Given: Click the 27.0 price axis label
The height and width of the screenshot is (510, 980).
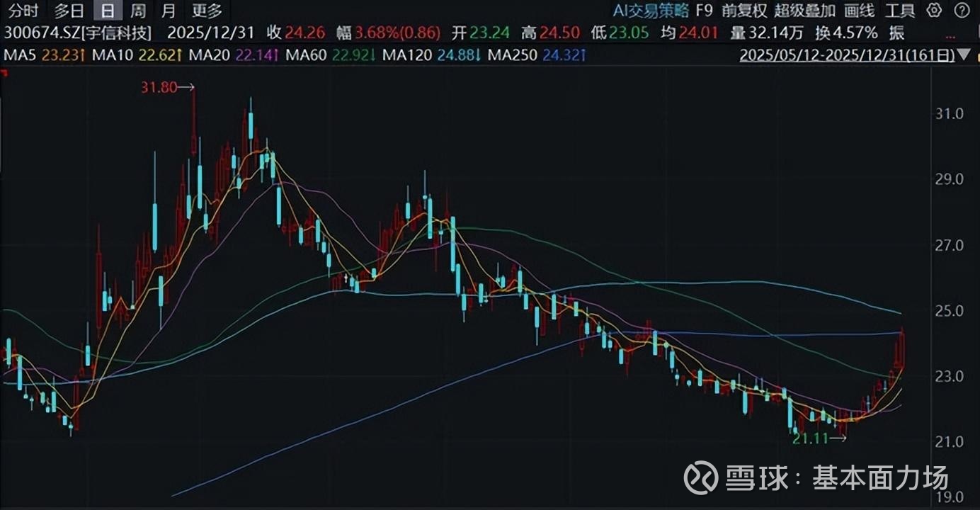Looking at the screenshot, I should coord(950,246).
